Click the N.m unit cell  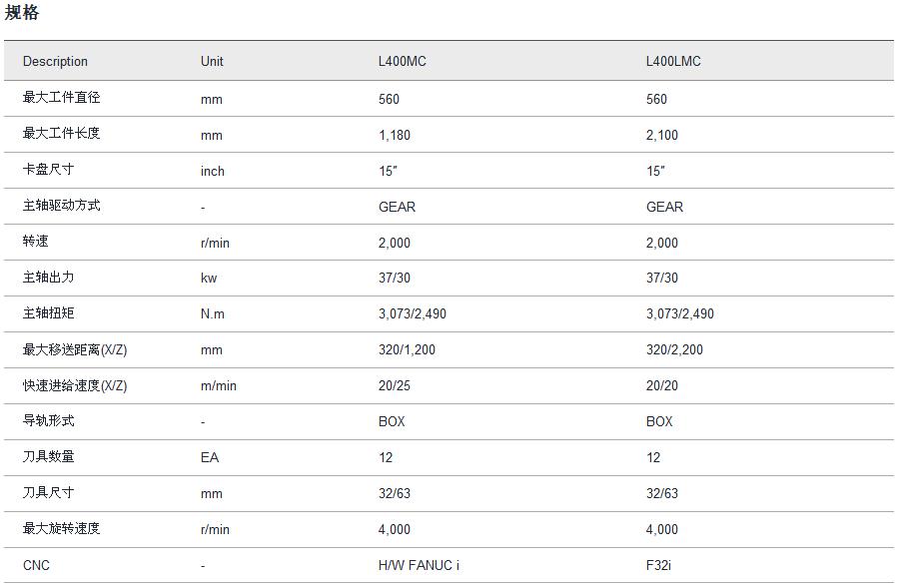point(213,313)
